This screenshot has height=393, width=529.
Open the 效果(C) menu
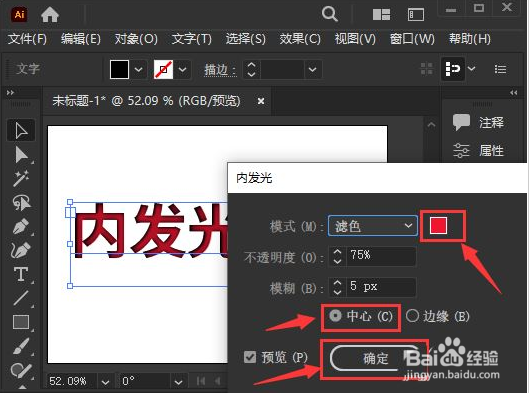click(x=300, y=39)
